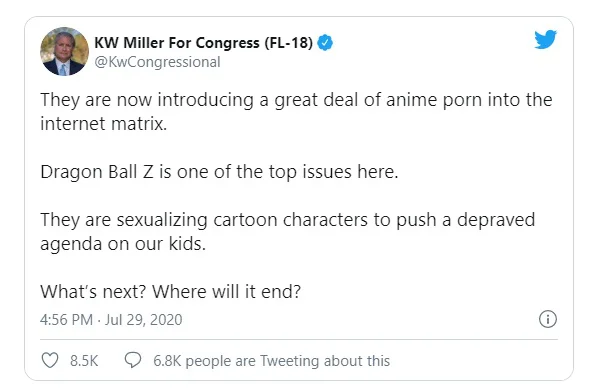
Task: Open the KW Miller For Congress display name
Action: tap(203, 43)
